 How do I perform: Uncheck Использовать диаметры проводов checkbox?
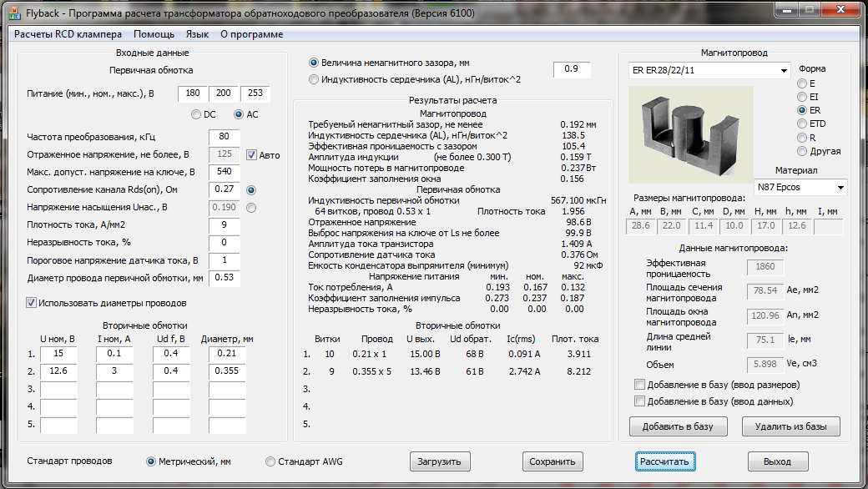click(x=32, y=302)
